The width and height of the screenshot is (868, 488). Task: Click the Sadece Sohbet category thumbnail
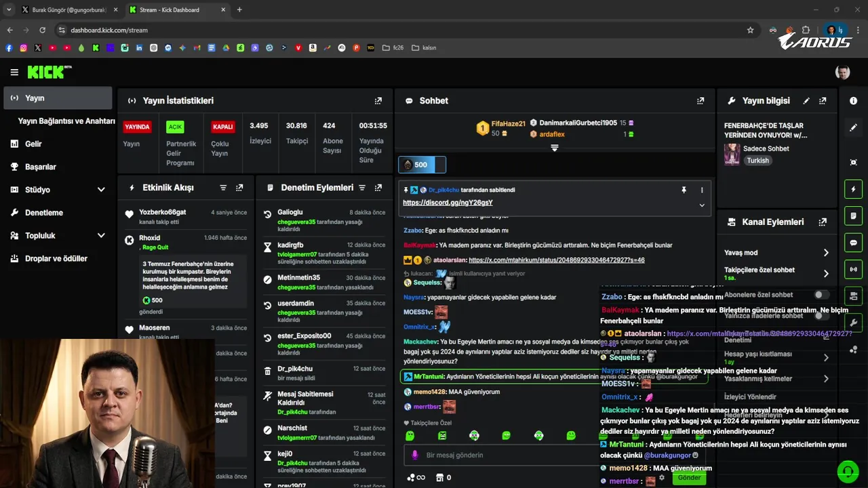[732, 154]
